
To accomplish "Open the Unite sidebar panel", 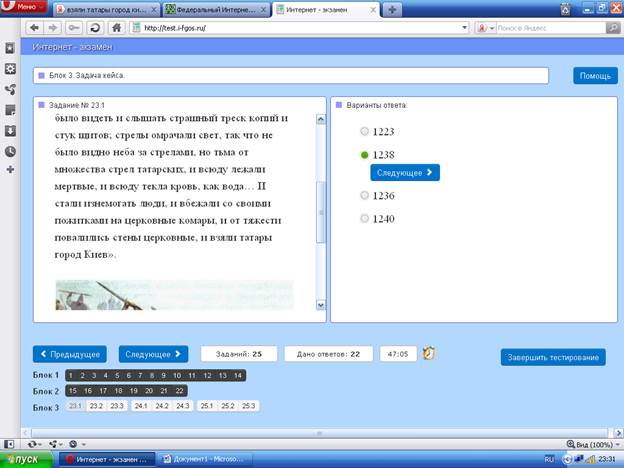I will tap(10, 90).
